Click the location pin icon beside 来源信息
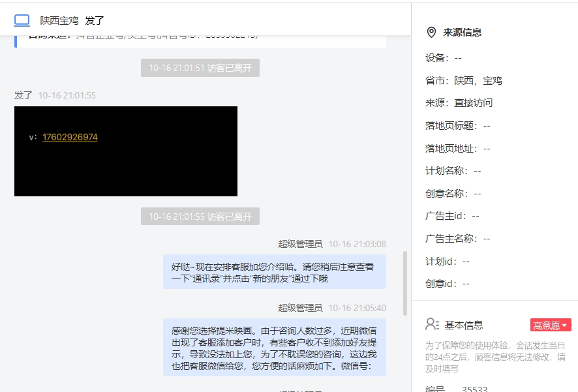This screenshot has width=578, height=392. 431,33
